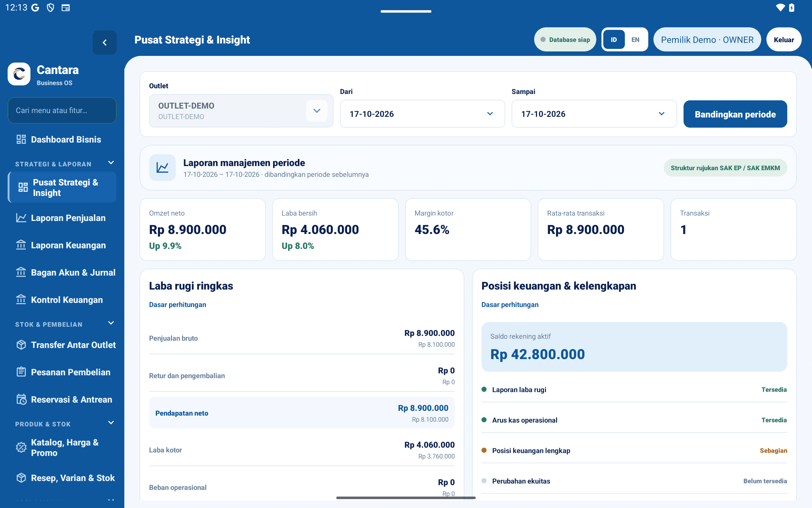Click Pusat Strategi & Insight menu icon

coord(23,187)
